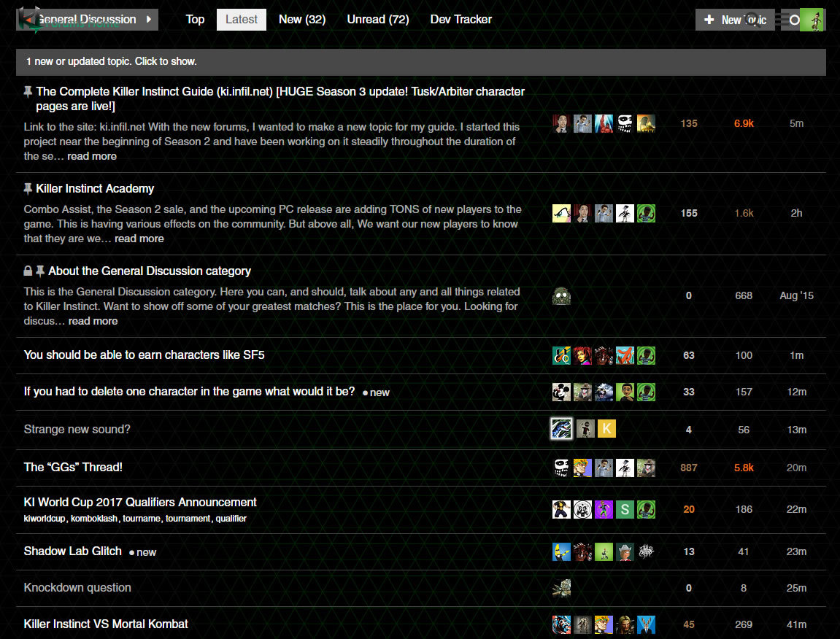Click first avatar in earn characters like SF5 row

(561, 356)
